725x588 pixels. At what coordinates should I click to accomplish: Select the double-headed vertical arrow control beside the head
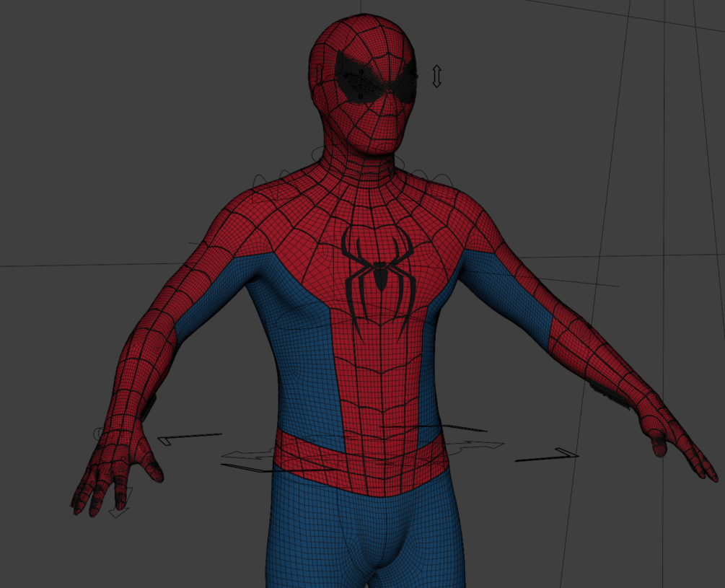(x=436, y=76)
